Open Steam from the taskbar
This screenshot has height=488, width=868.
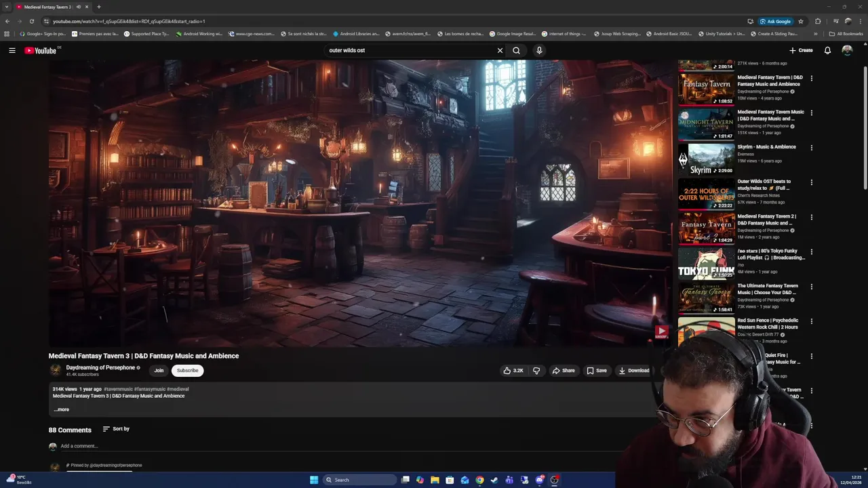click(x=494, y=480)
